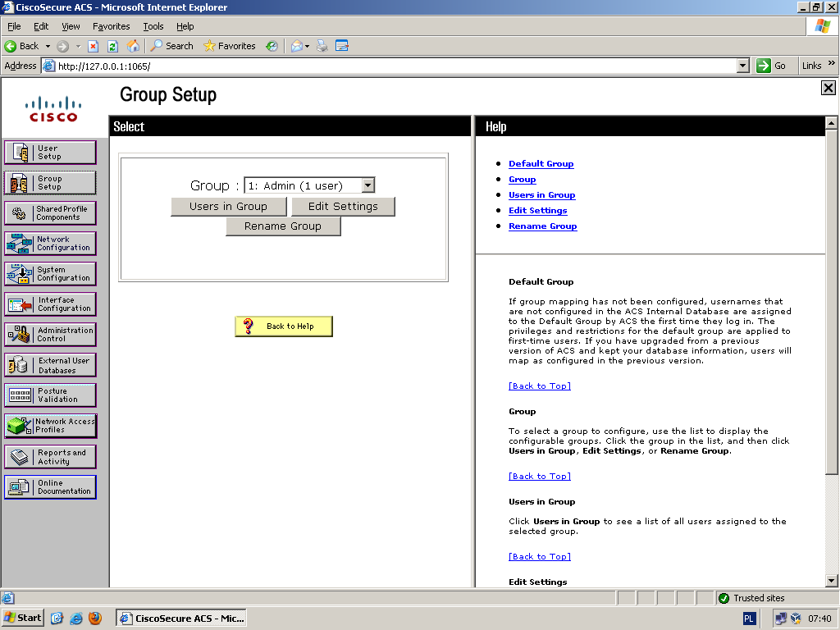Open Back button history dropdown arrow

[48, 46]
